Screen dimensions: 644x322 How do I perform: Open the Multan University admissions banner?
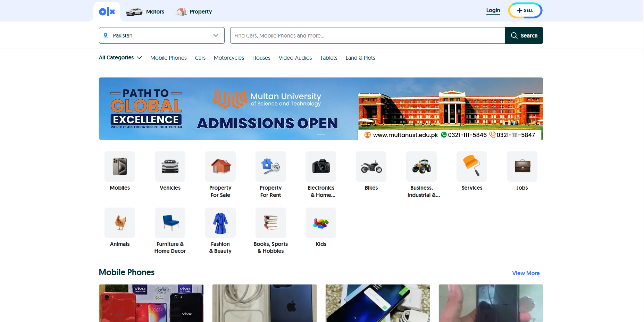pos(321,109)
